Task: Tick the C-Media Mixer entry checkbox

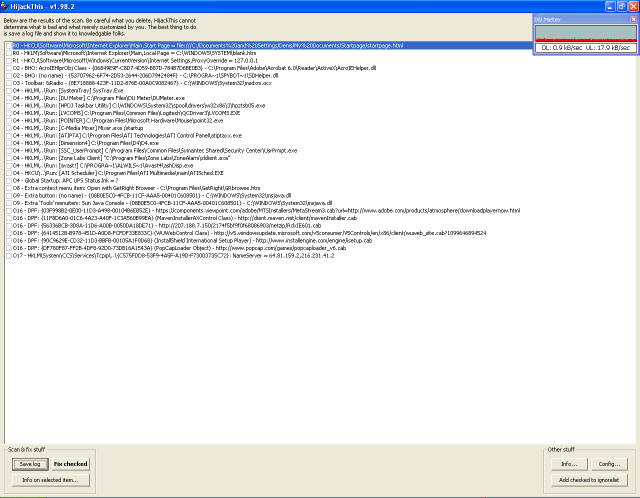Action: (9, 128)
